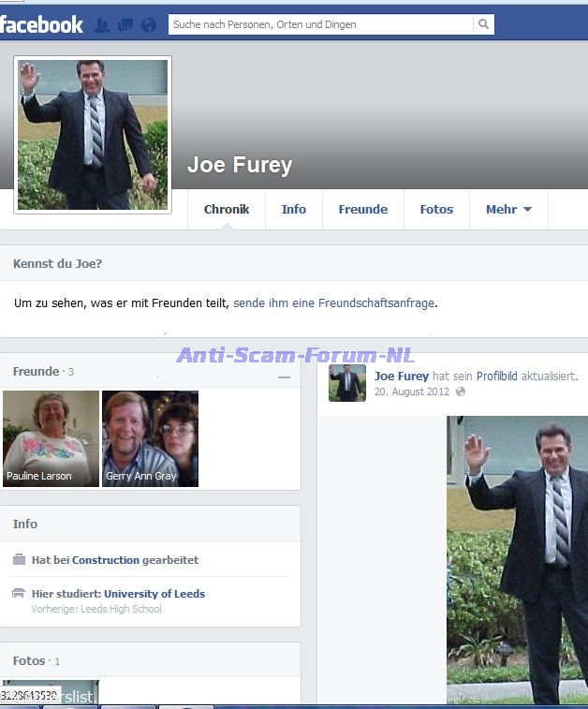Click 'sende ihm eine Freundschaftsanfrage' link
The width and height of the screenshot is (588, 709).
pyautogui.click(x=334, y=303)
